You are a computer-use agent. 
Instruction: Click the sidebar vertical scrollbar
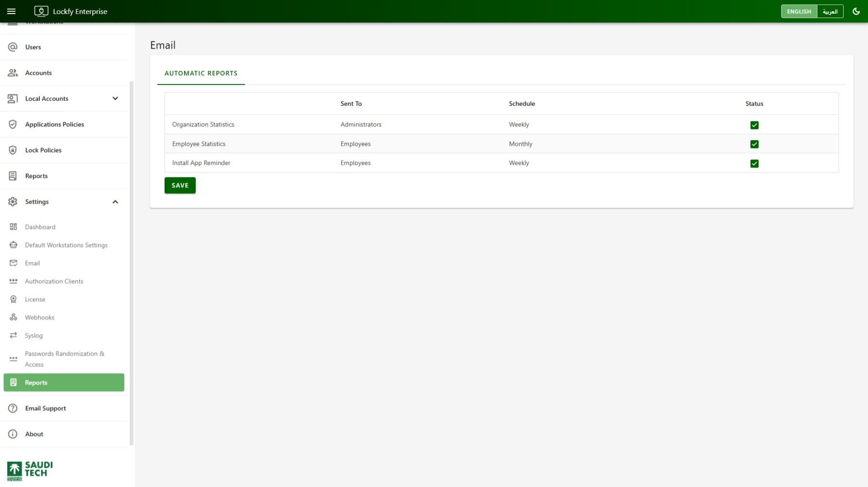coord(132,262)
